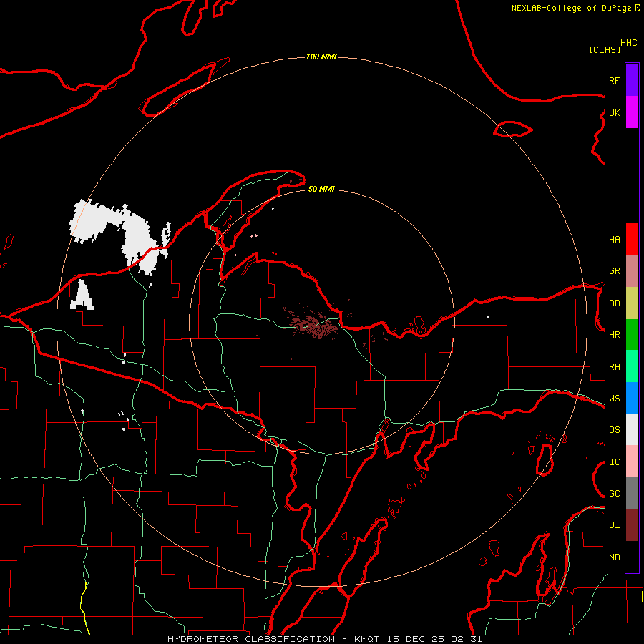Click the RA legend label
The height and width of the screenshot is (644, 644).
point(614,367)
